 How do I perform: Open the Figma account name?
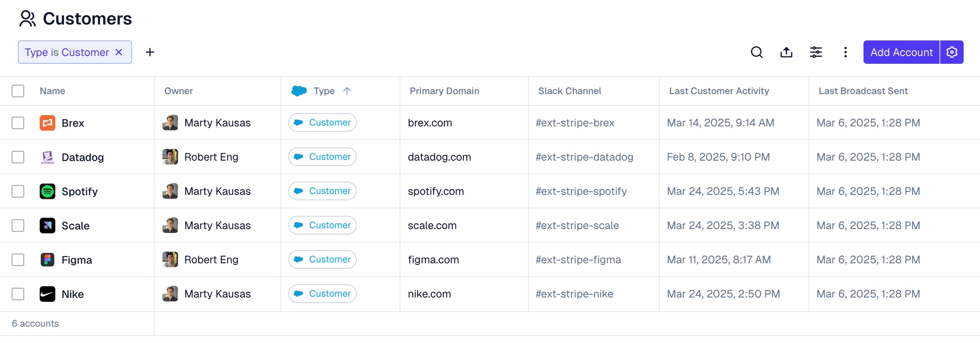[x=77, y=260]
